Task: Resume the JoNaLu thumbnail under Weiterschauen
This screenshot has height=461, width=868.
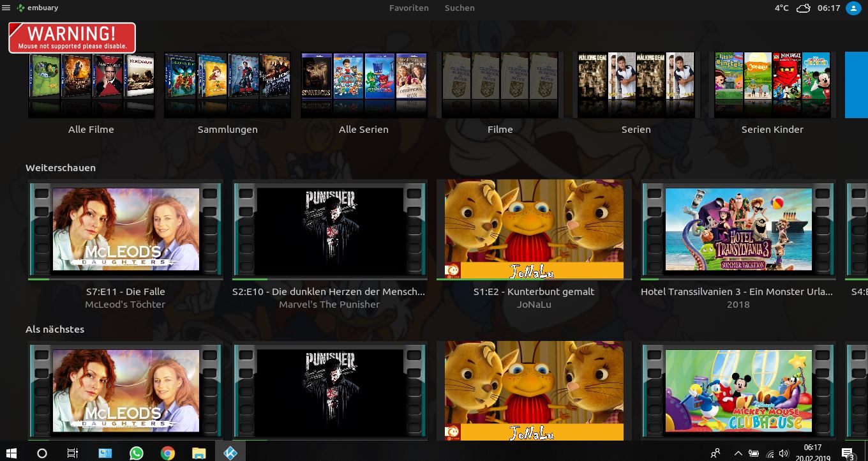Action: point(534,229)
